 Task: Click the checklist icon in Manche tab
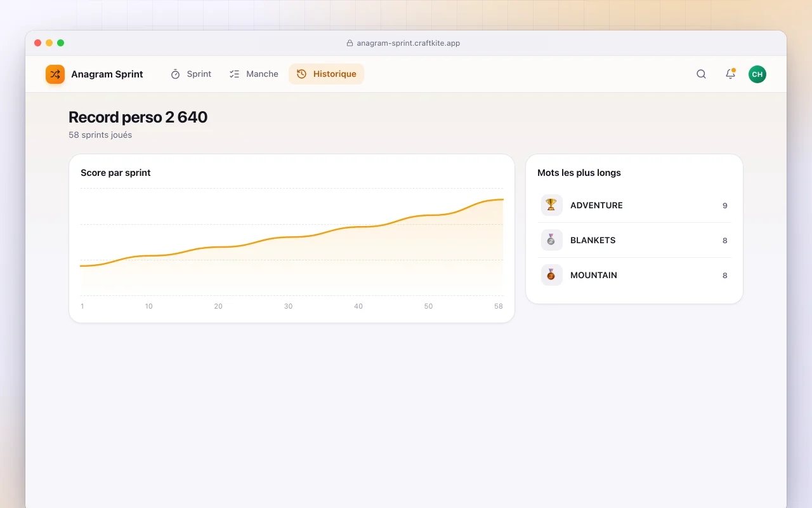[x=235, y=74]
